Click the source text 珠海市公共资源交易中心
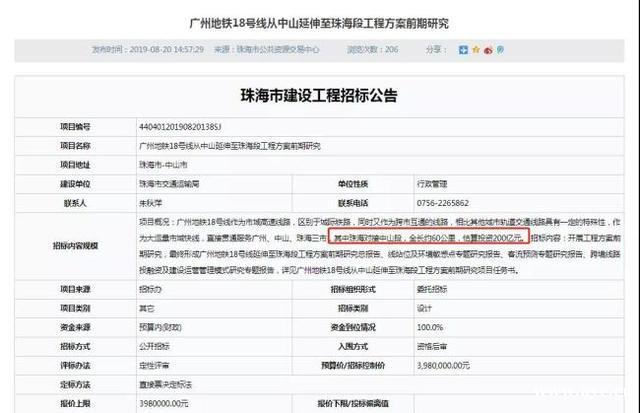The height and width of the screenshot is (413, 640). click(278, 50)
